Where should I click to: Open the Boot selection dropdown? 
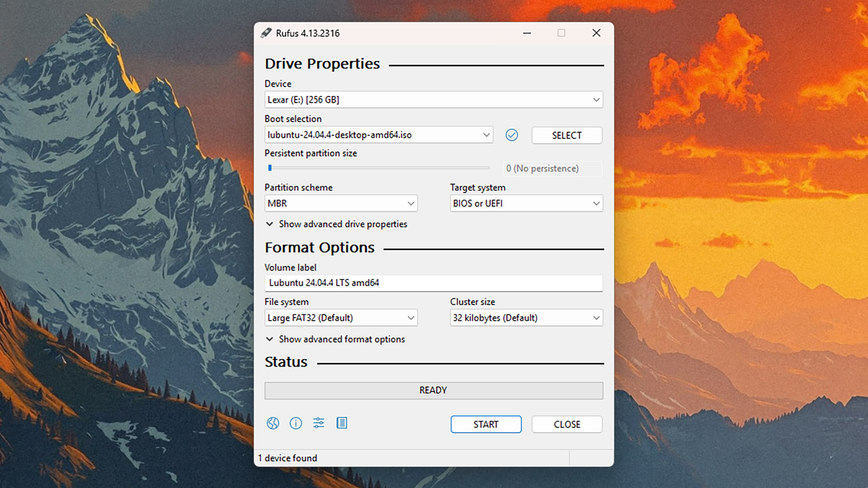[x=379, y=135]
